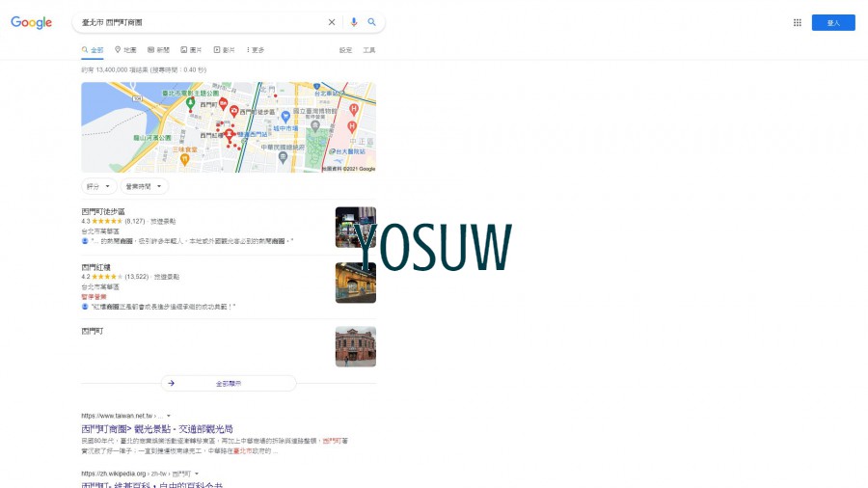This screenshot has width=868, height=488.
Task: Click the orange 三味食堂 restaurant pin
Action: tap(184, 159)
